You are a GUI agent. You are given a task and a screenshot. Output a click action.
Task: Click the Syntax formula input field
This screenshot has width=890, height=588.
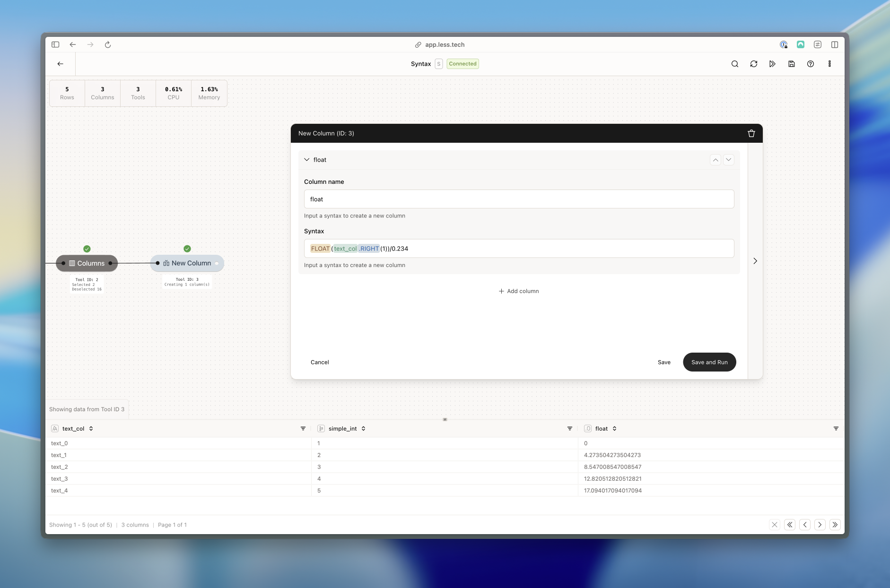(x=519, y=249)
